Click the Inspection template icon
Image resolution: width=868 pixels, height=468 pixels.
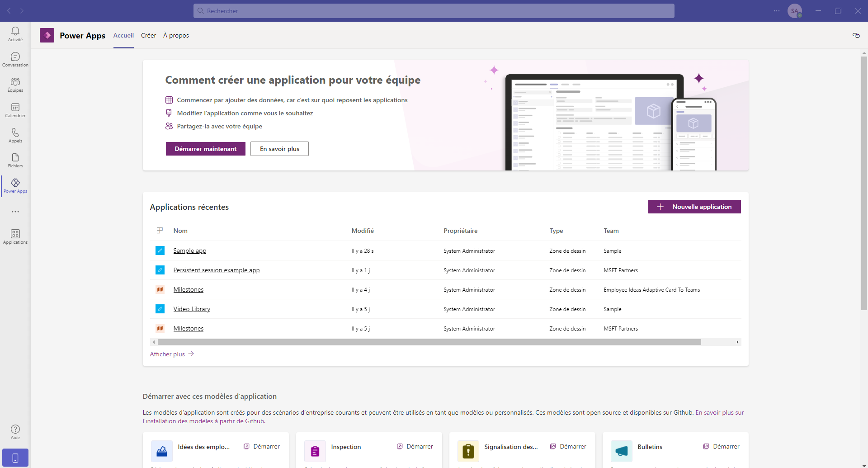coord(315,451)
